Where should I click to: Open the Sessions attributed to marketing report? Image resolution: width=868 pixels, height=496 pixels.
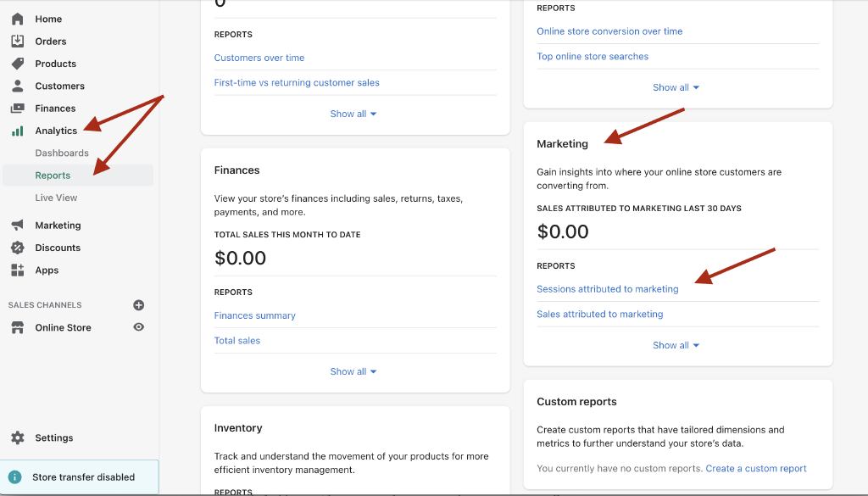coord(608,288)
